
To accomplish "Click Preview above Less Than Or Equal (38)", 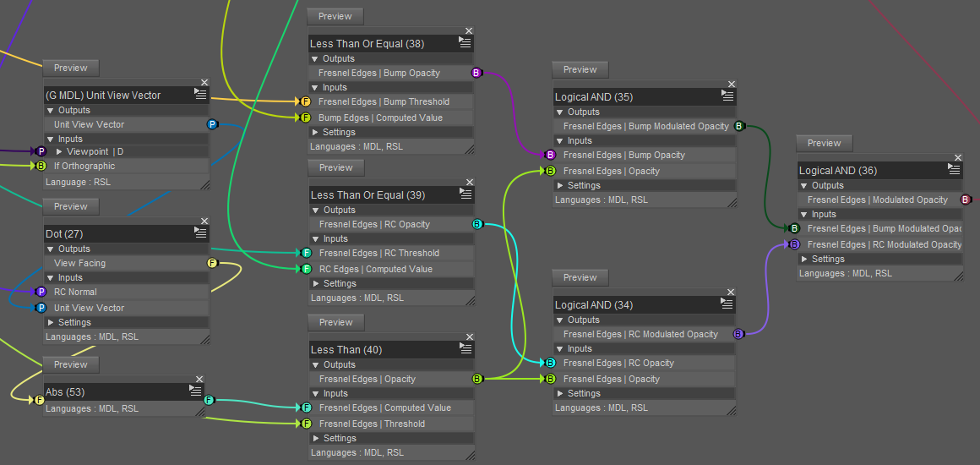I will point(335,16).
